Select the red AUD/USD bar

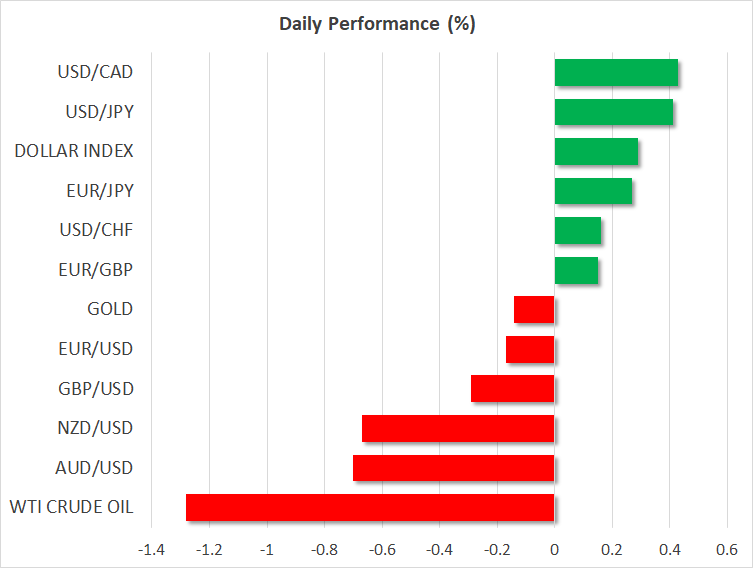(x=454, y=468)
